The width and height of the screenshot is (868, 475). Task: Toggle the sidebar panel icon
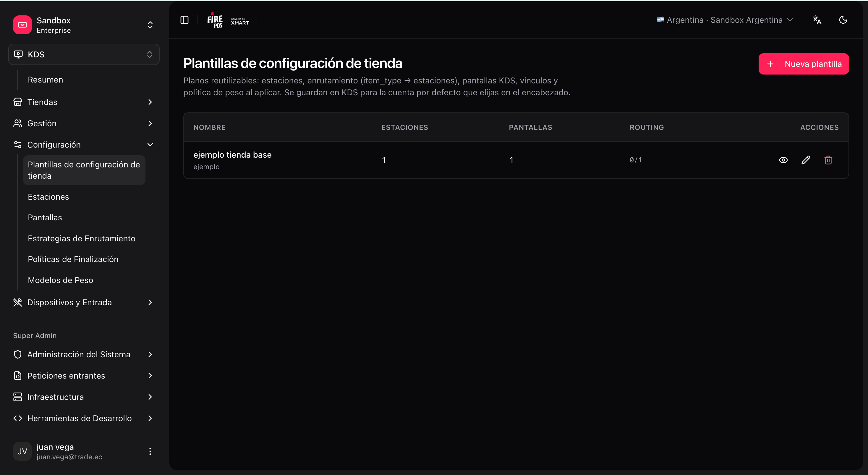coord(184,20)
